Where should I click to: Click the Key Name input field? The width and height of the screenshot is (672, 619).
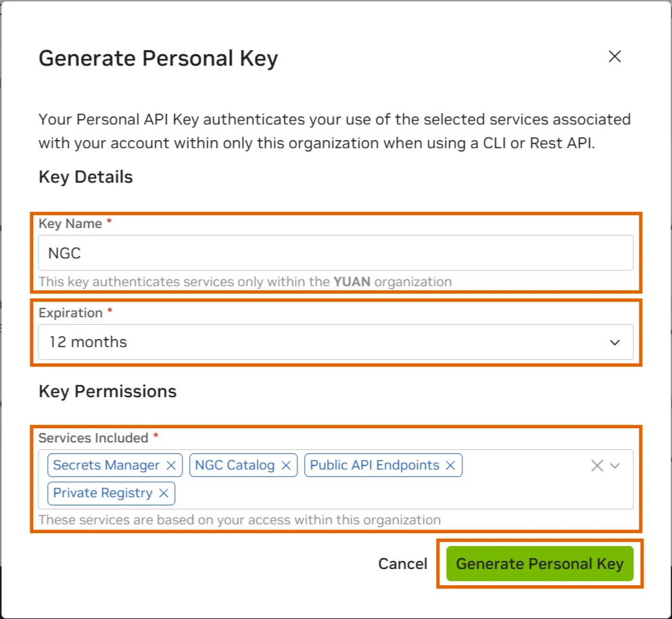[335, 254]
